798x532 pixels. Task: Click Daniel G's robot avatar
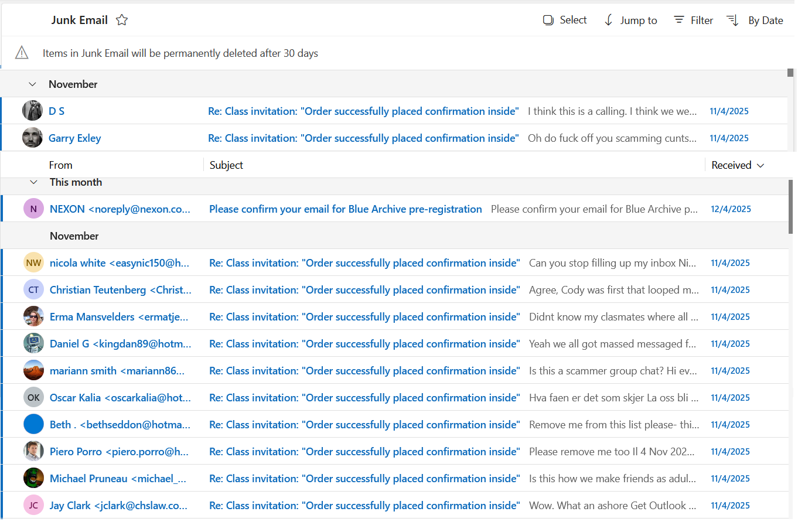coord(33,343)
